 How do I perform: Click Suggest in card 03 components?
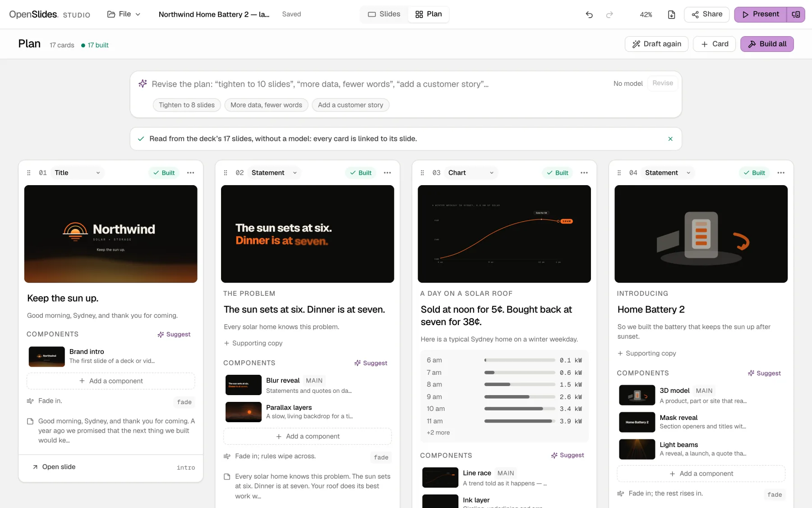567,455
